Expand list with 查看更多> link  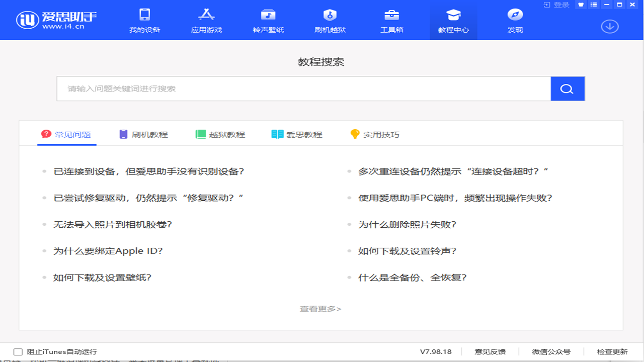(x=320, y=309)
